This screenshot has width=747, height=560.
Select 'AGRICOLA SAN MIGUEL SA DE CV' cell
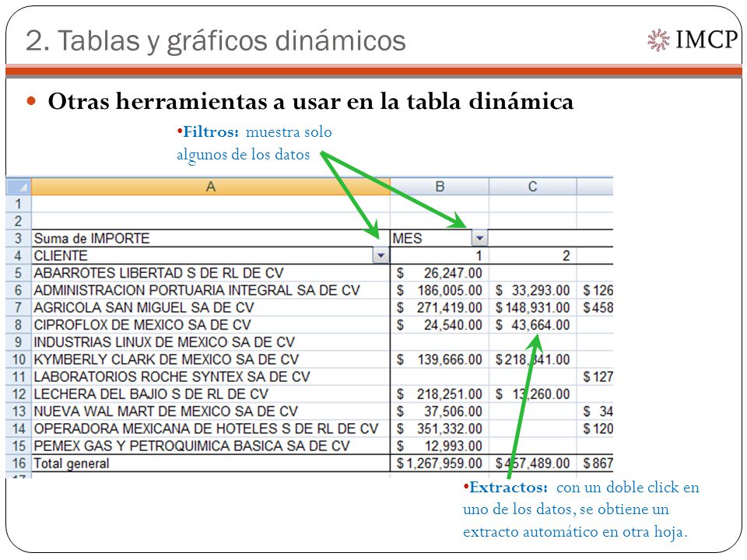coord(211,308)
